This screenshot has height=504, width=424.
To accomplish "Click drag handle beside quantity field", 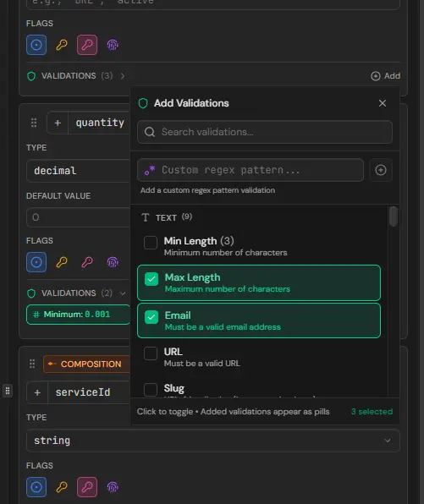I will point(34,123).
